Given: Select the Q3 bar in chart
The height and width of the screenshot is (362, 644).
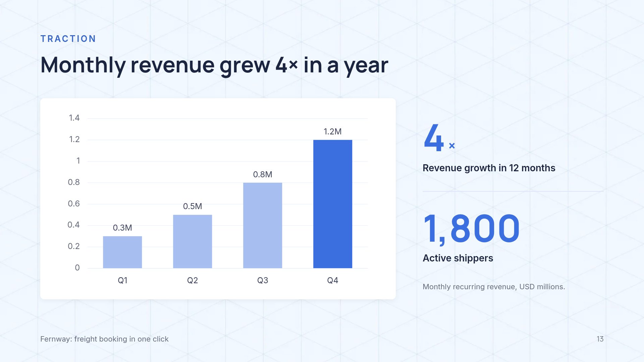Looking at the screenshot, I should 263,225.
